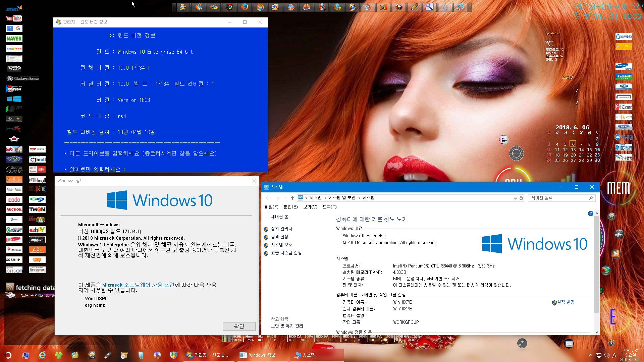
Task: Switch to 시스템 taskbar button
Action: click(317, 355)
